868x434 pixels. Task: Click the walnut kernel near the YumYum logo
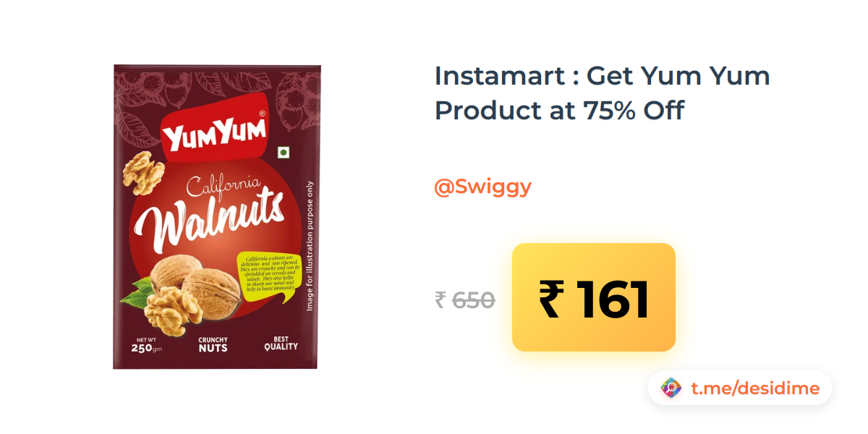coord(143,173)
